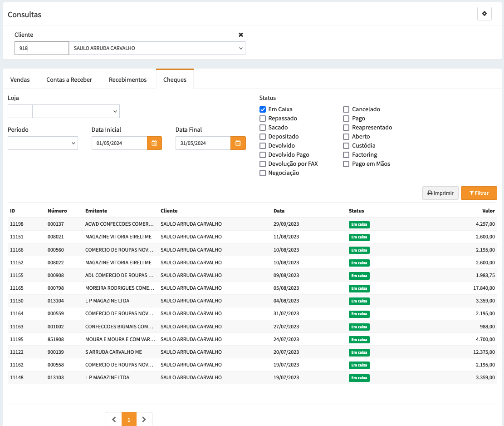This screenshot has width=504, height=426.
Task: Go to next page arrow
Action: [144, 420]
